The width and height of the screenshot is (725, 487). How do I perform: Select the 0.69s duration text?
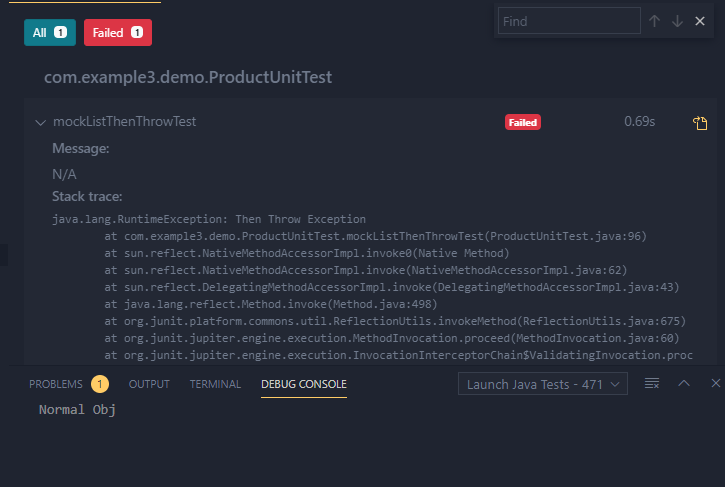point(639,122)
